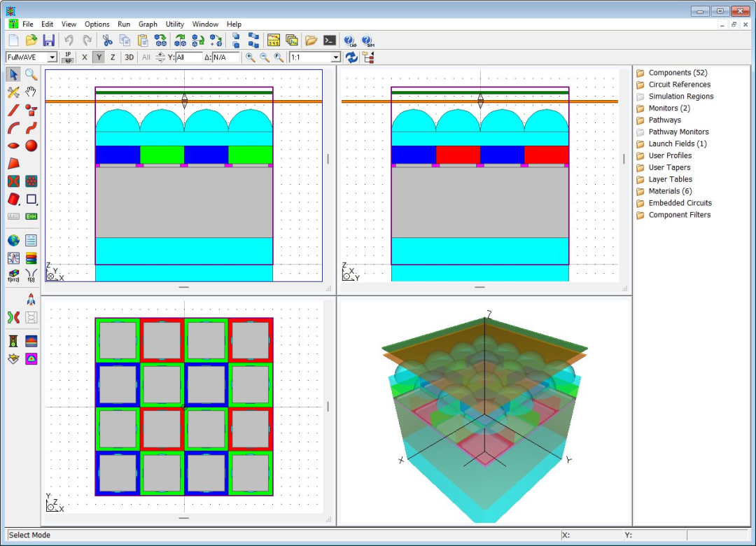The image size is (756, 546).
Task: Choose the red sphere tool
Action: coord(31,146)
